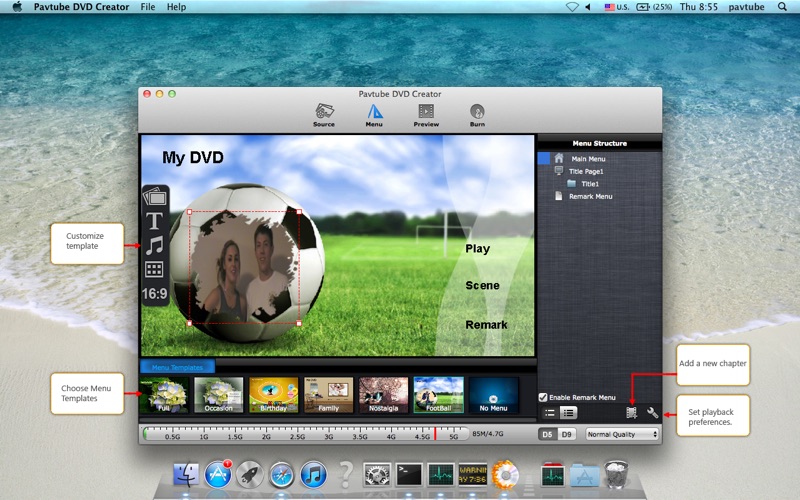Toggle the 16:9 aspect ratio
The width and height of the screenshot is (800, 500).
click(155, 293)
